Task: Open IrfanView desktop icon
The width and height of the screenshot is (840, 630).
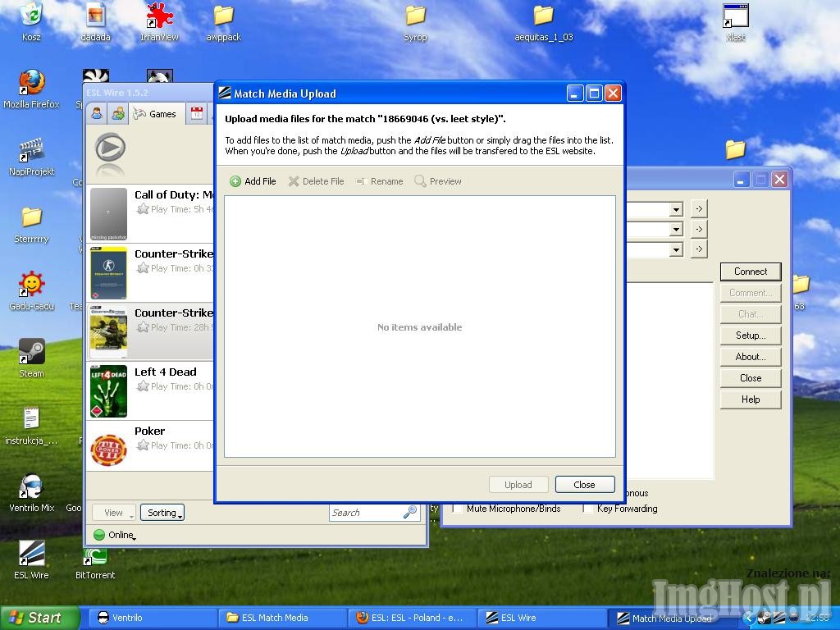Action: [x=160, y=22]
